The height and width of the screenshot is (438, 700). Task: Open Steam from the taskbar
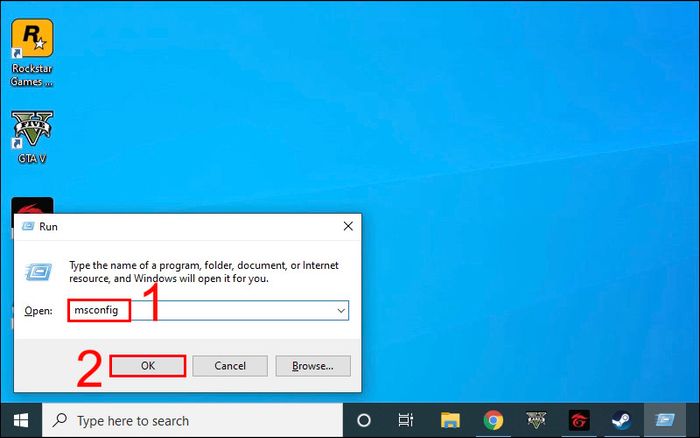621,420
